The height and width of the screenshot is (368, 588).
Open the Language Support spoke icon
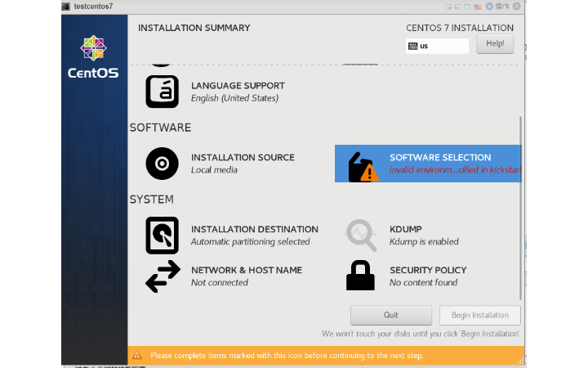(162, 92)
